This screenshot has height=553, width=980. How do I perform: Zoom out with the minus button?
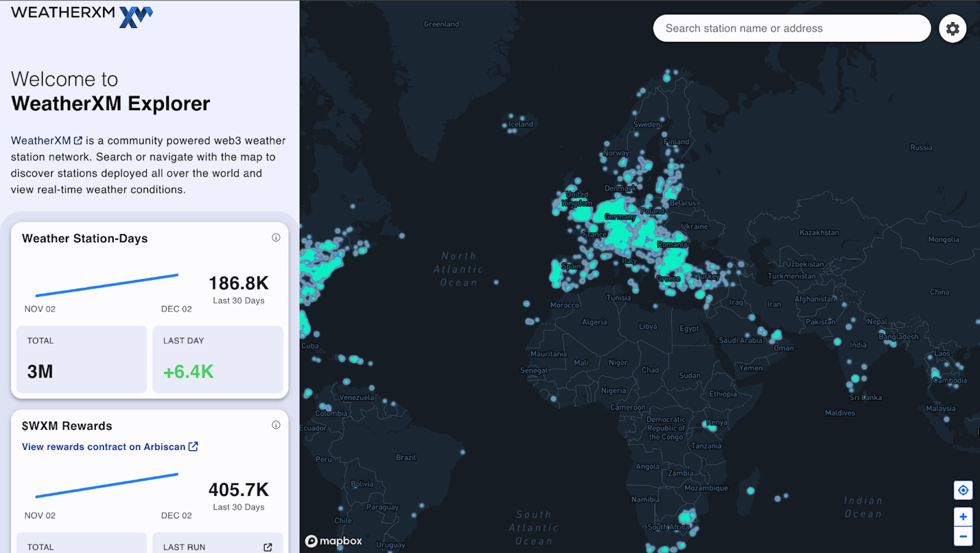[x=963, y=536]
